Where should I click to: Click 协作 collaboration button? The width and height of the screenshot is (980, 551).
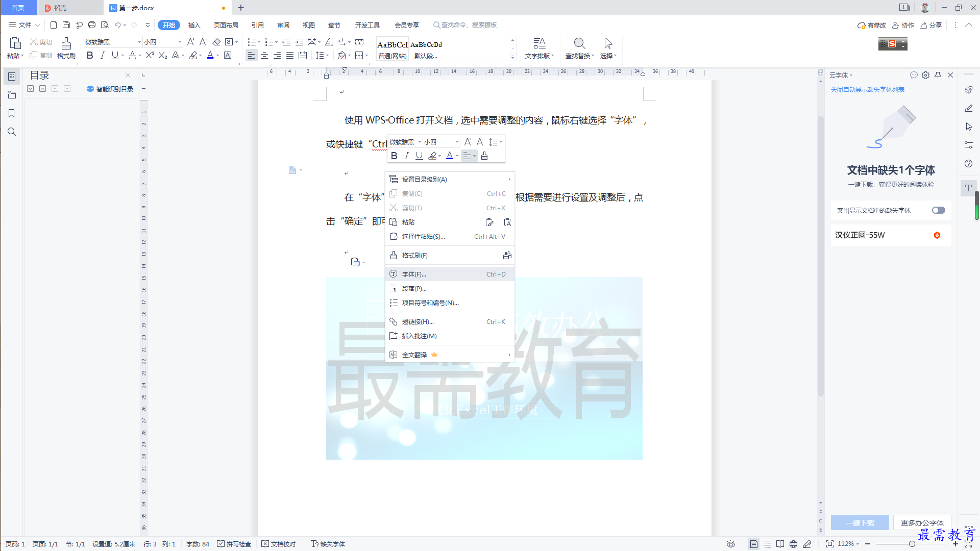(903, 25)
